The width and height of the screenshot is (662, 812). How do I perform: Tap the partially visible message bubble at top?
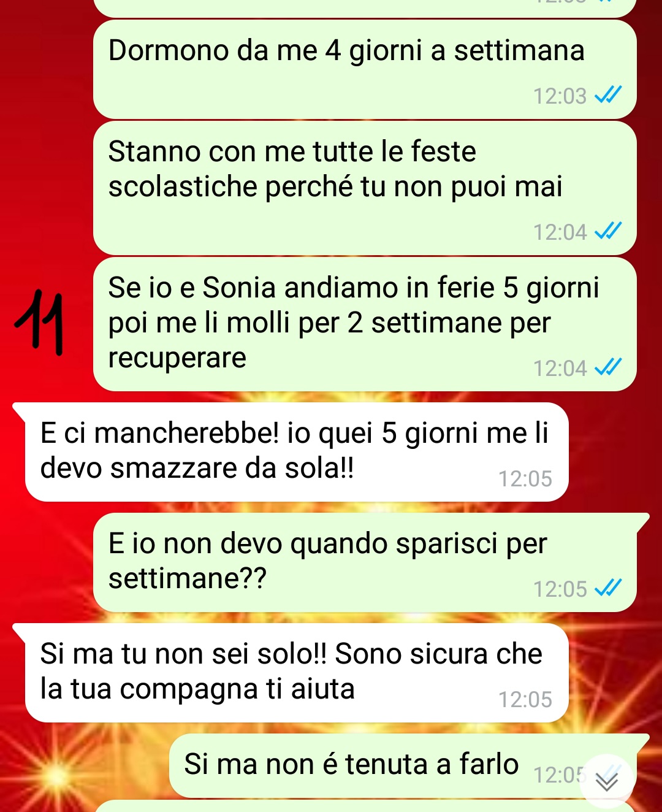click(x=365, y=8)
